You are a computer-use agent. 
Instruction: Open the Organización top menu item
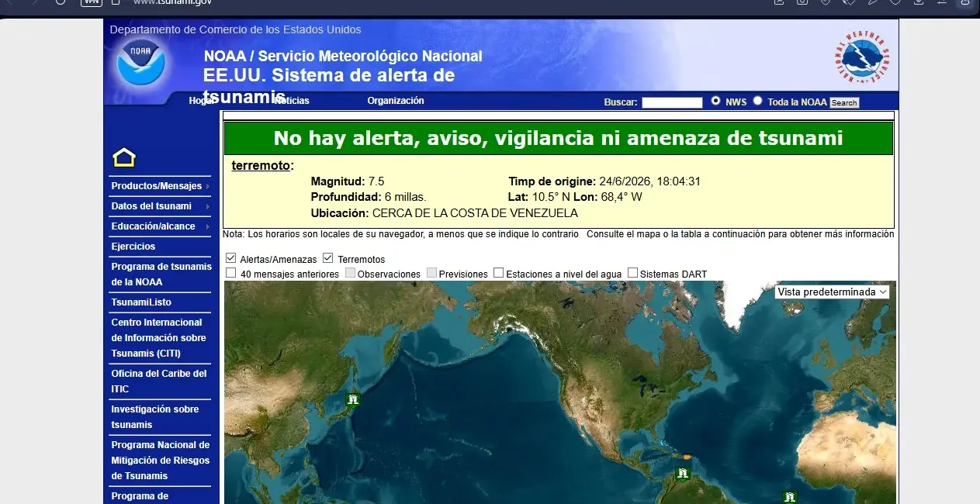396,101
